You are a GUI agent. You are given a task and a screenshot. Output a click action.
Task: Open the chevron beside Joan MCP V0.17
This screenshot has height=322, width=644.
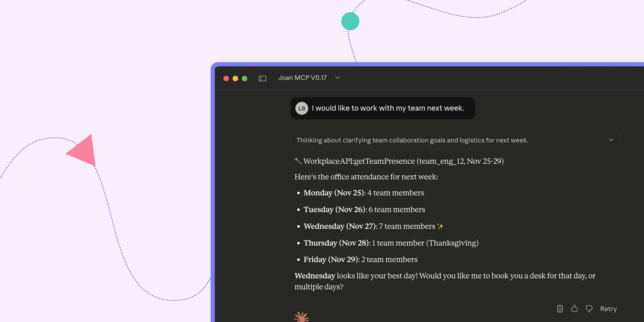[337, 78]
